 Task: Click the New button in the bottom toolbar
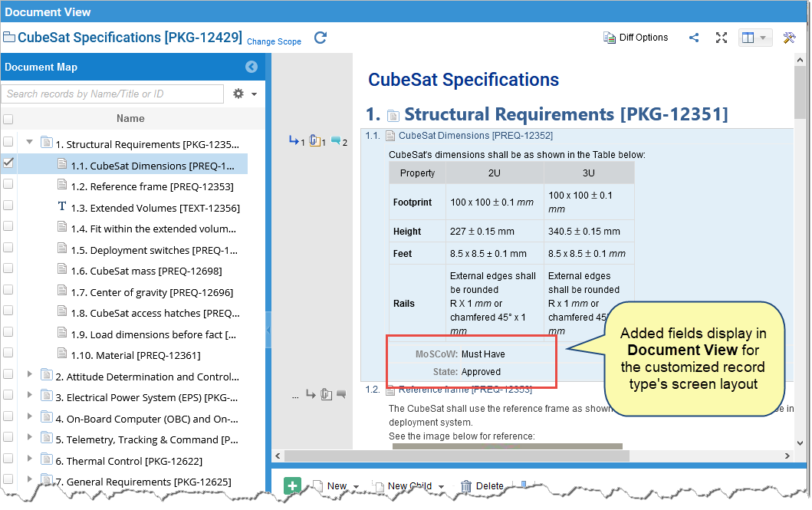pyautogui.click(x=330, y=486)
